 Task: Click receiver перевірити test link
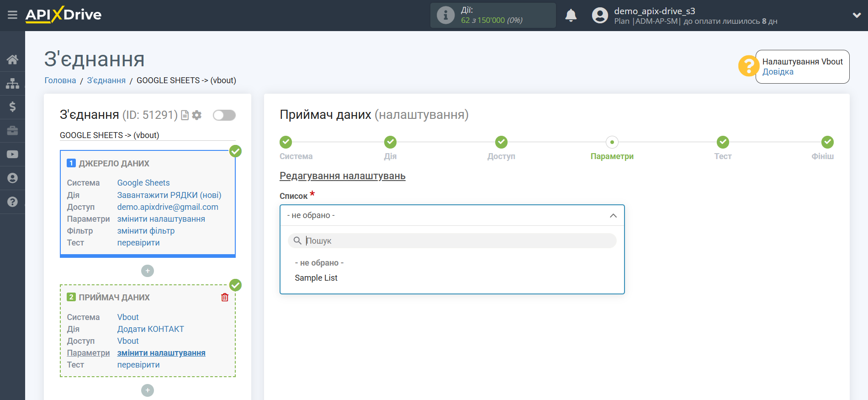(138, 365)
